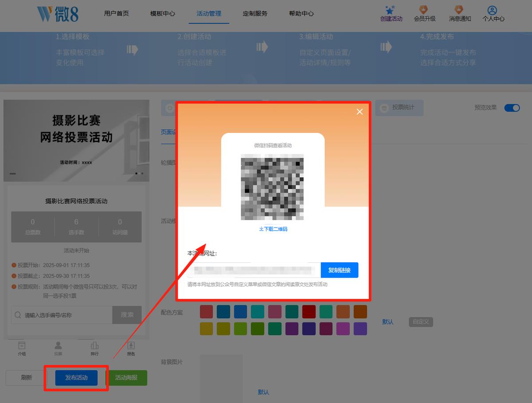Screen dimensions: 532x403
Task: Click the 下载二维码 download link
Action: click(x=273, y=229)
